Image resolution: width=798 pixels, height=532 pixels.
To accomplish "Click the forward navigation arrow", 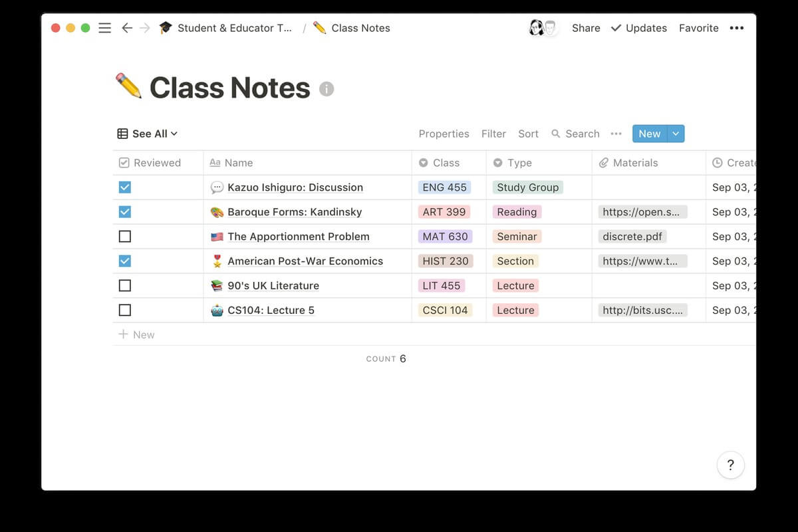I will tap(144, 28).
